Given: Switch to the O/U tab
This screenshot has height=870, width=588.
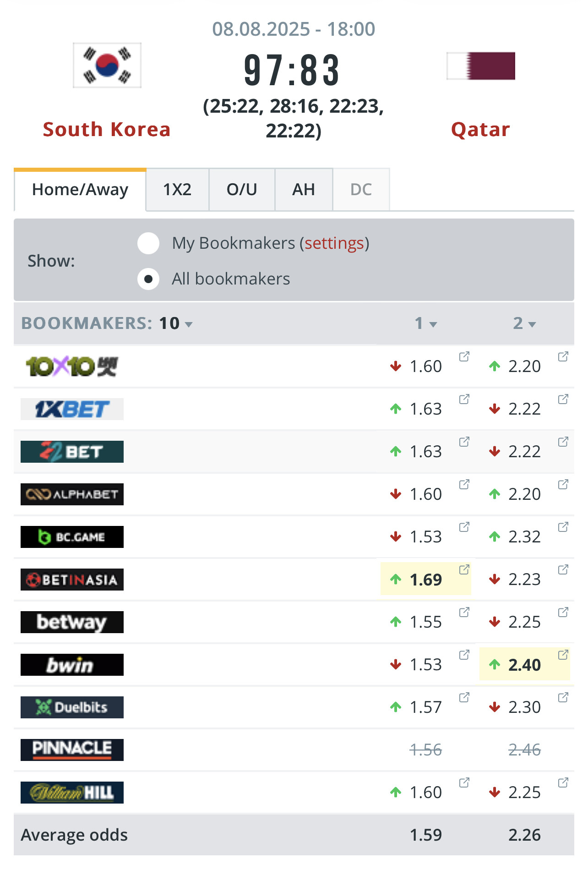Looking at the screenshot, I should (x=242, y=190).
